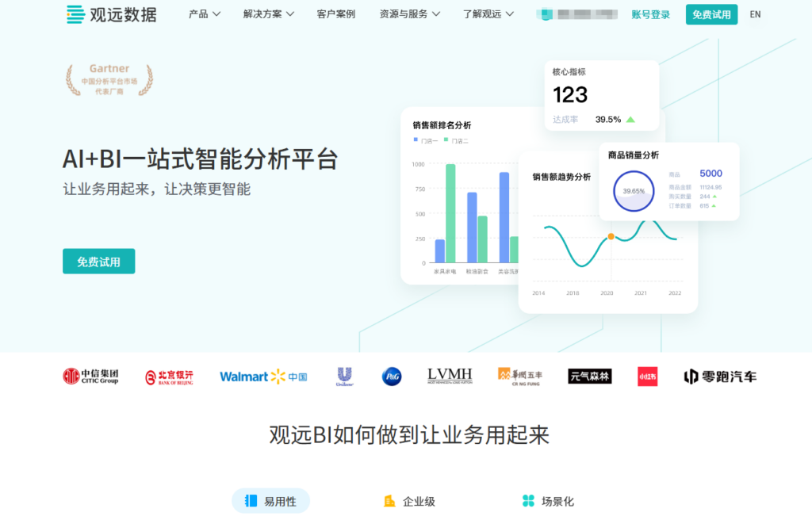Expand the 产品 dropdown menu
Viewport: 812px width, 520px height.
pos(205,14)
